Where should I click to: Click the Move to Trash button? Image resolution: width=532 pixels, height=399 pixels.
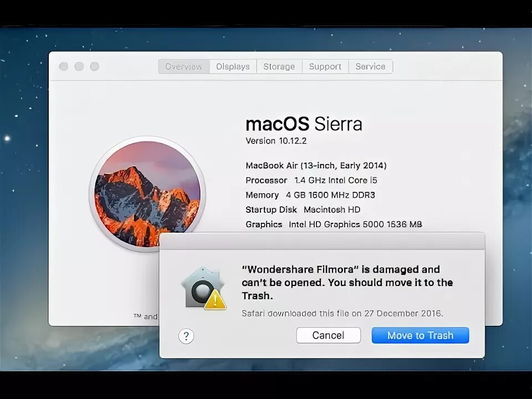(x=421, y=335)
